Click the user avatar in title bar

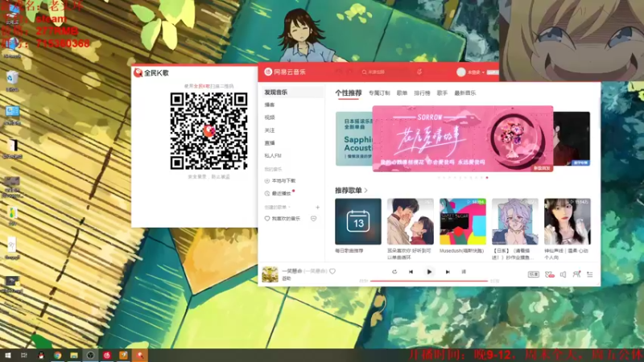(460, 72)
